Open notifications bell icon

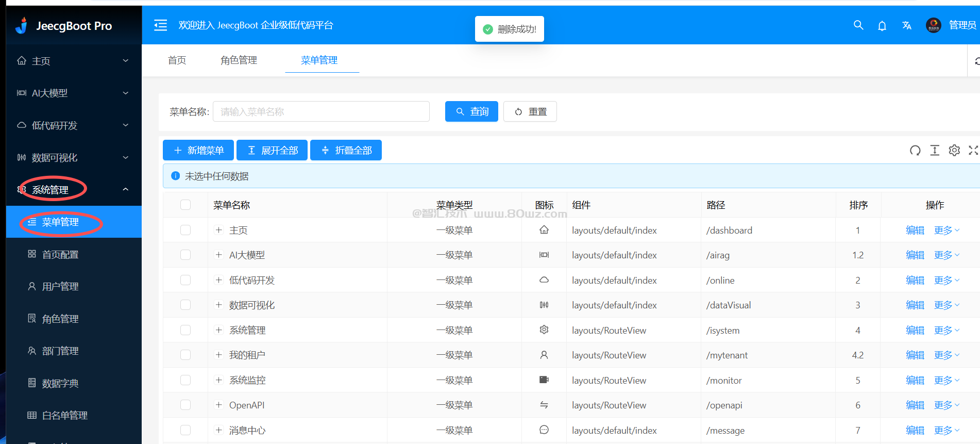pyautogui.click(x=882, y=25)
